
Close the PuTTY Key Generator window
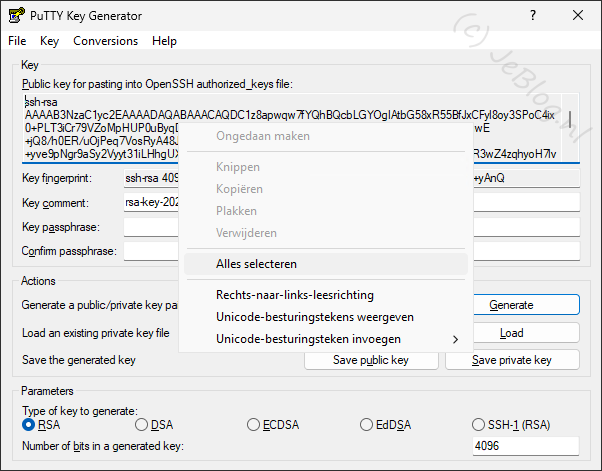pos(578,16)
